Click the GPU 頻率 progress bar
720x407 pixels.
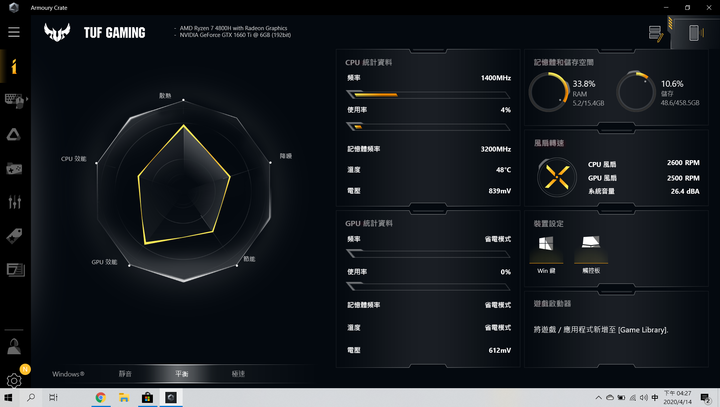click(428, 254)
